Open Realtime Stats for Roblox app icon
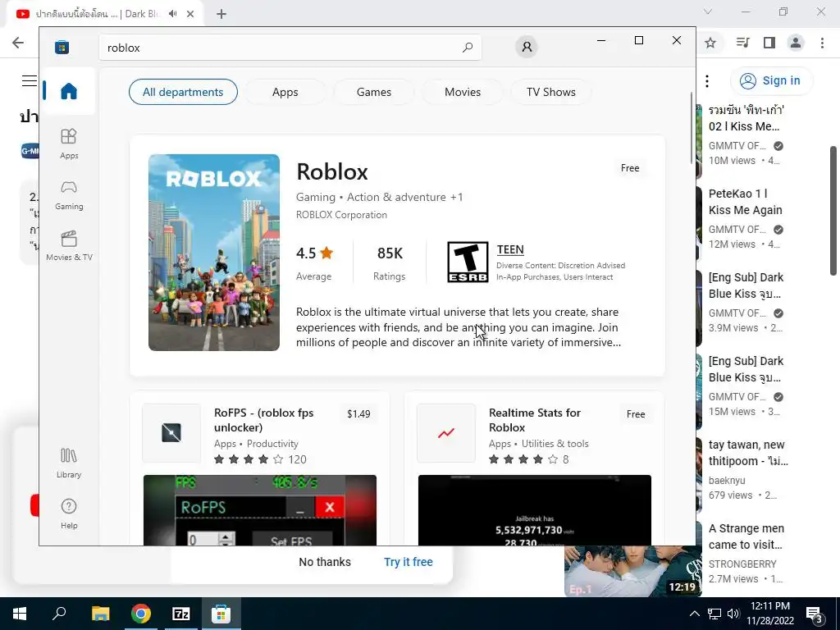 coord(445,433)
